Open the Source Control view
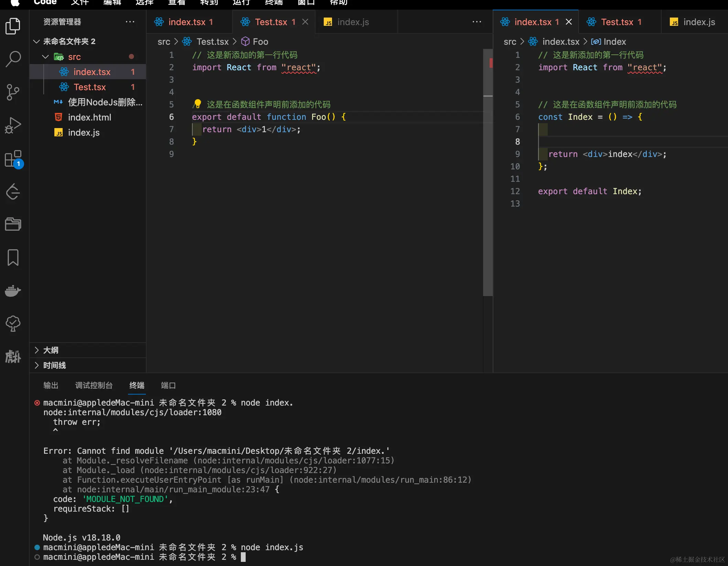Viewport: 728px width, 566px height. point(13,92)
